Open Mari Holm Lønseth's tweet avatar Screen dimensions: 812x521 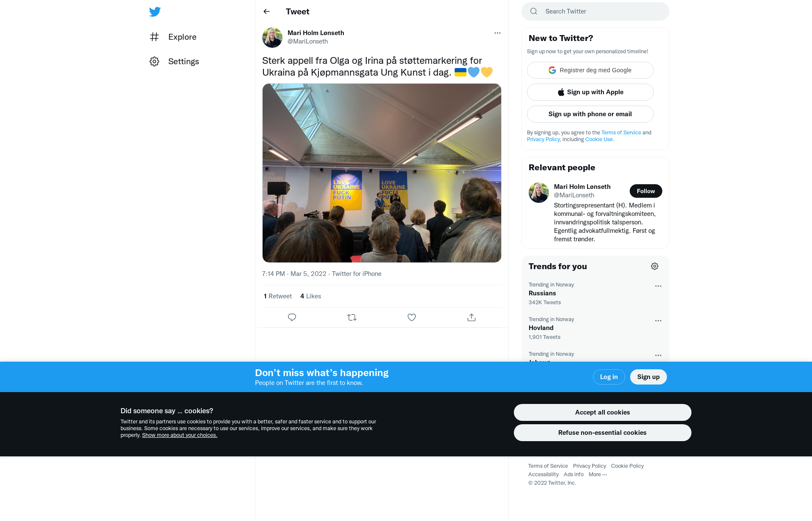pos(272,38)
